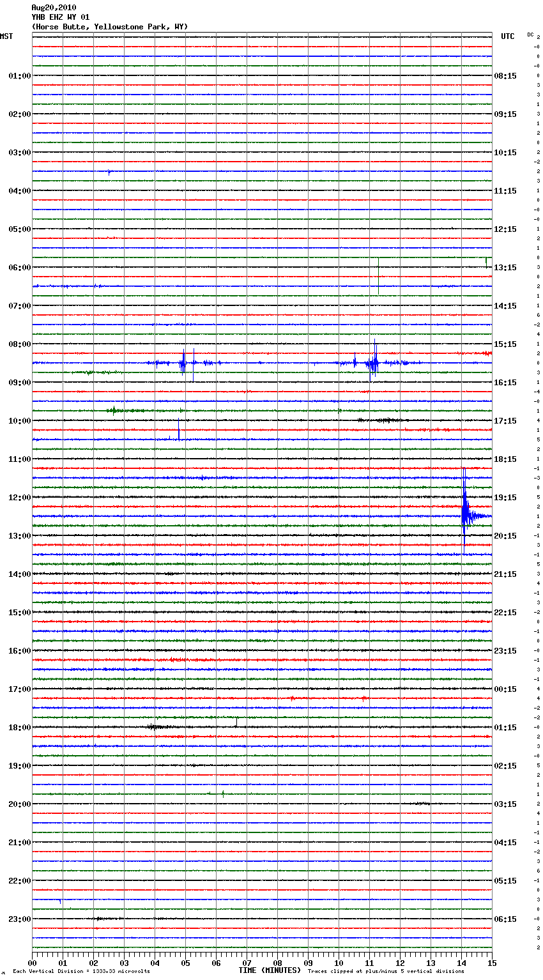Select the 05:00 MST hour label
The image size is (543, 980).
[20, 229]
